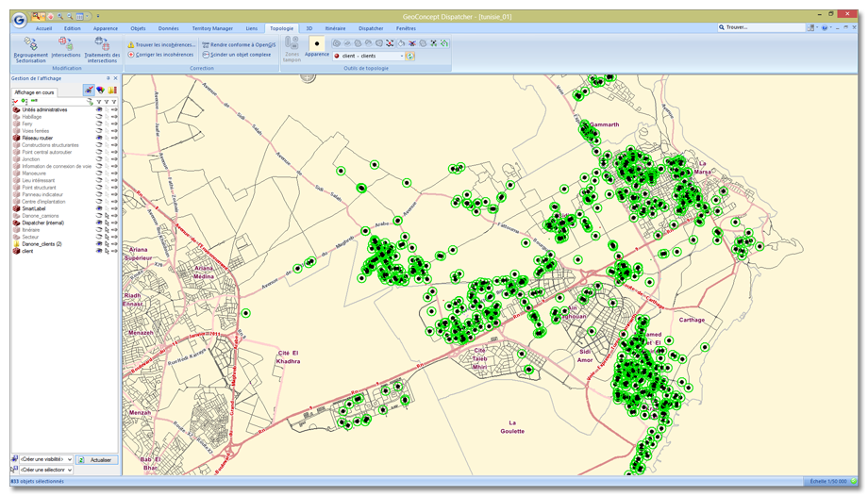The image size is (868, 496).
Task: Expand the 'Créer une visibilité' dropdown
Action: coord(69,459)
